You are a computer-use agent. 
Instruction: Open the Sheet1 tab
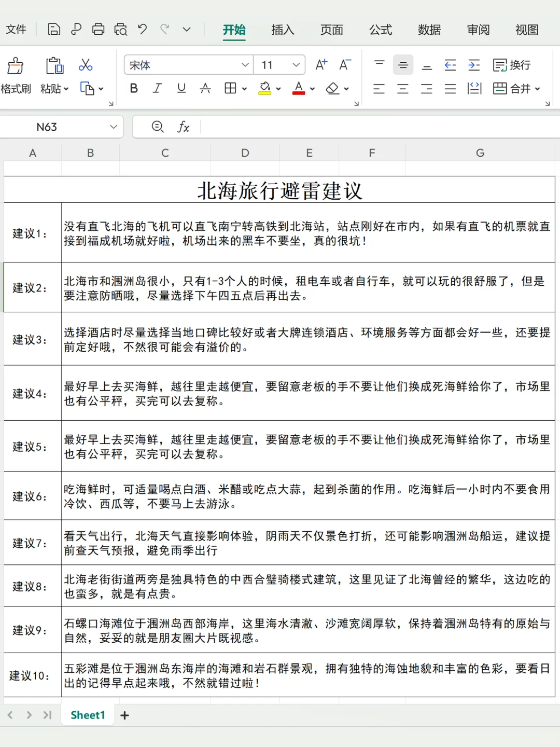(x=88, y=715)
